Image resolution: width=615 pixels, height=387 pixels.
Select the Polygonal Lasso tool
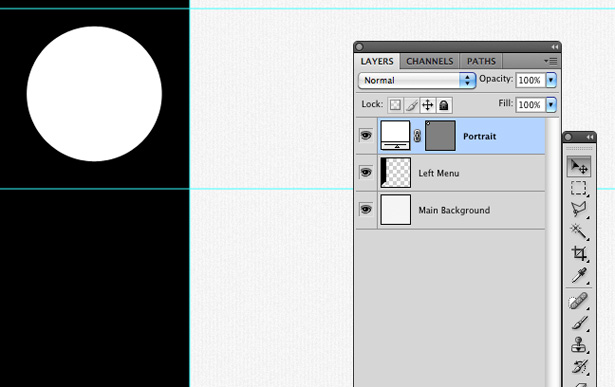click(579, 209)
